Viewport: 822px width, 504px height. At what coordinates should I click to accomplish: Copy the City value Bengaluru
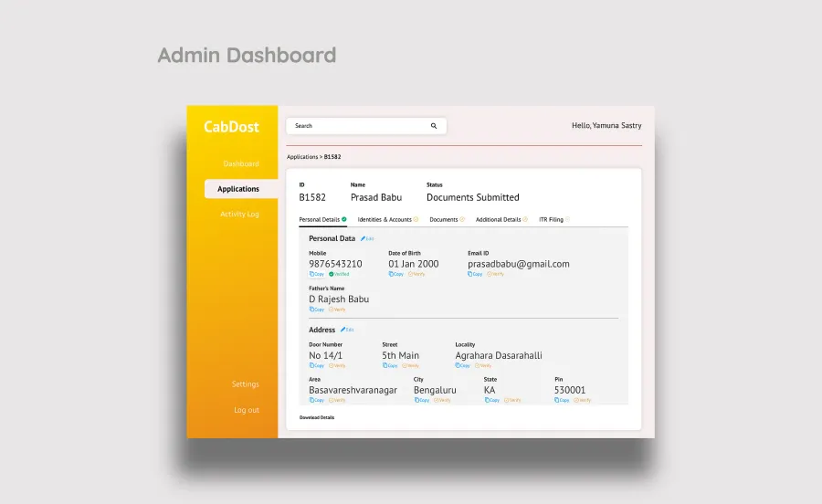click(422, 400)
